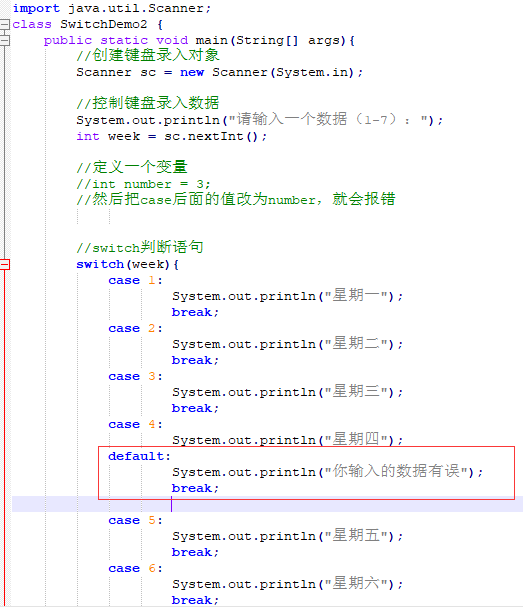Image resolution: width=523 pixels, height=607 pixels.
Task: Click 'break;' directly below 星期一 println
Action: coord(195,312)
